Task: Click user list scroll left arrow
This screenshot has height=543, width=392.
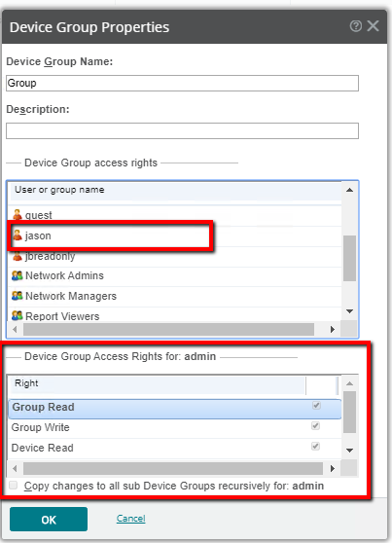Action: [15, 329]
